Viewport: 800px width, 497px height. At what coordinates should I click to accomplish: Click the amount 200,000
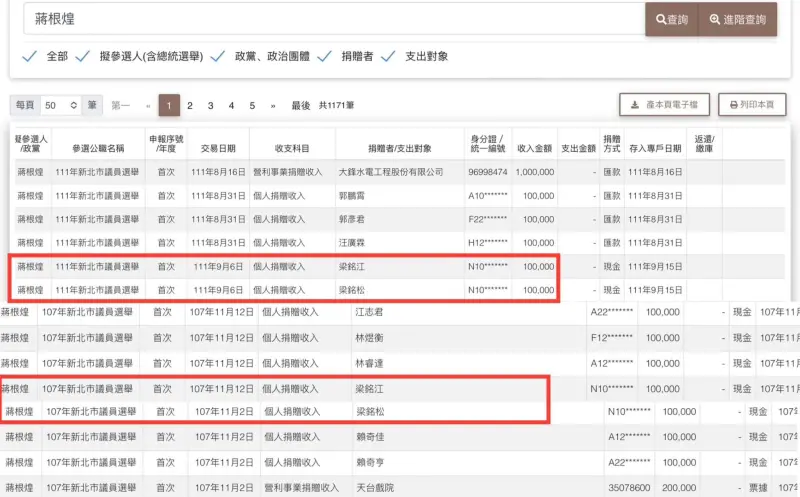click(679, 488)
